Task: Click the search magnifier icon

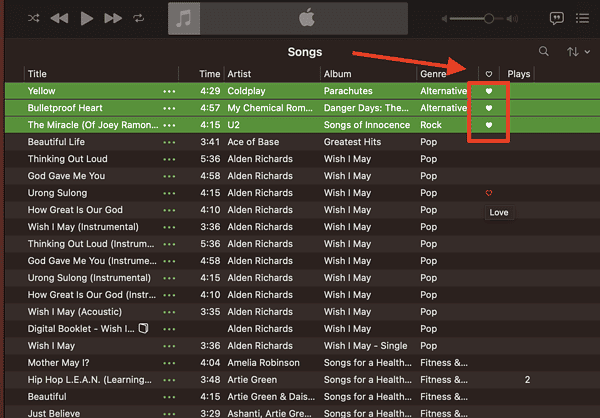Action: [x=544, y=51]
